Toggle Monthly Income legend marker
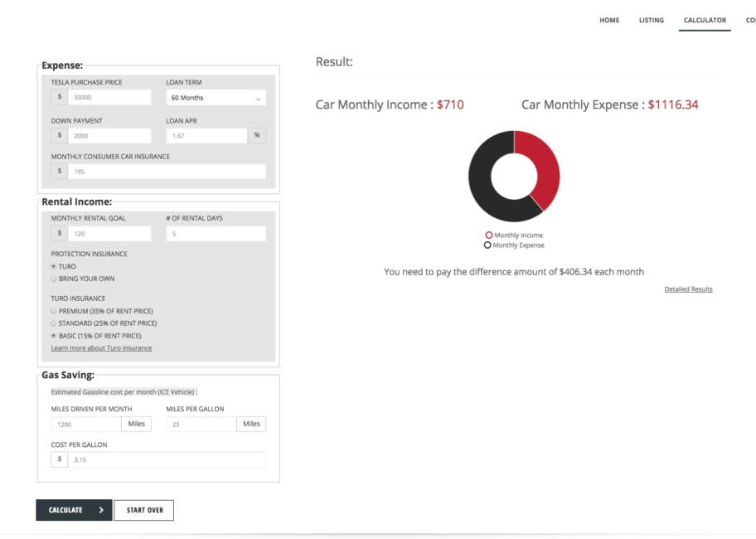 tap(489, 236)
